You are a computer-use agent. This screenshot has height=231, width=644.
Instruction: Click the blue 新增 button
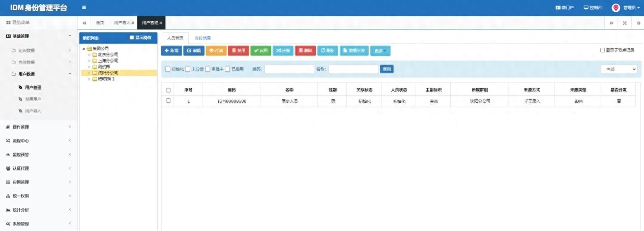[x=171, y=50]
